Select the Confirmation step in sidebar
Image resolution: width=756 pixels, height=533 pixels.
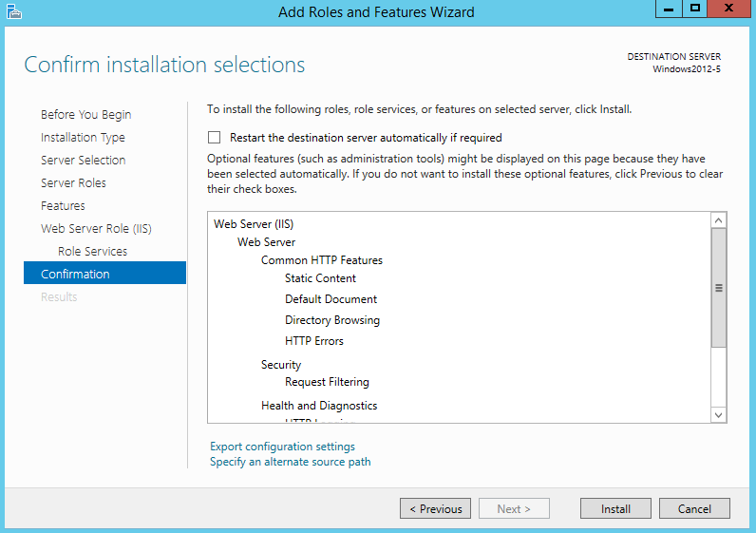75,275
